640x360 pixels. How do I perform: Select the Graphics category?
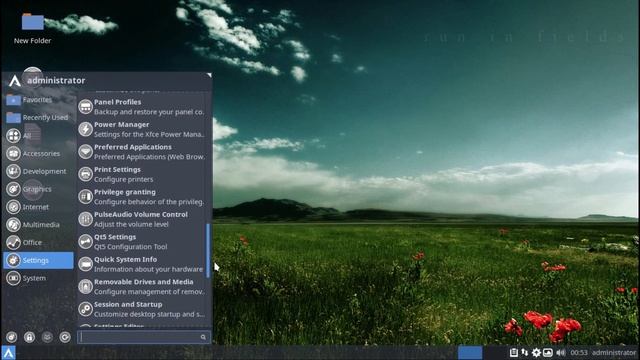[38, 189]
